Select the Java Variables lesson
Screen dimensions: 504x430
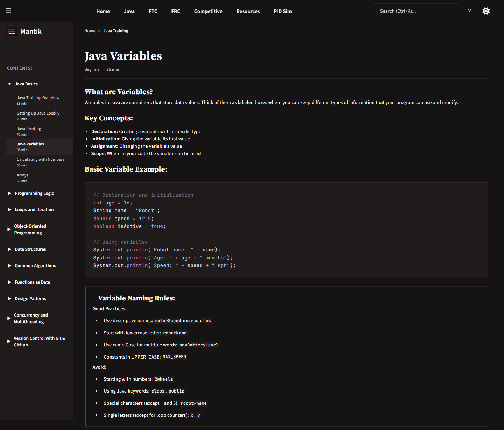pyautogui.click(x=40, y=147)
